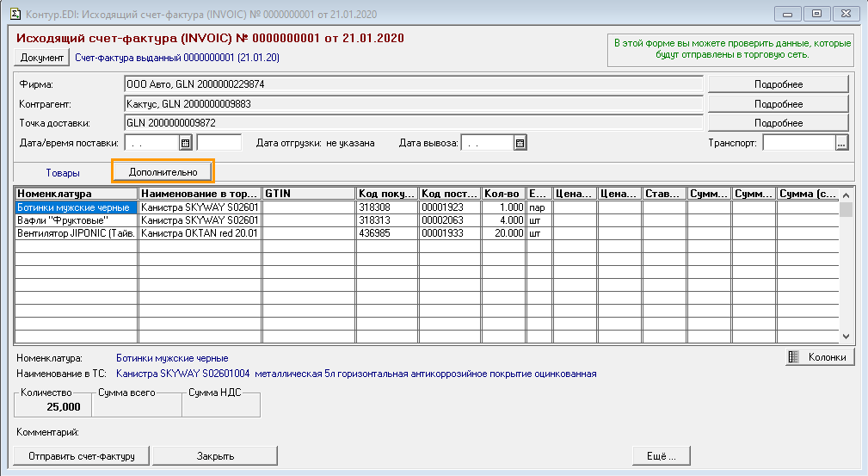The height and width of the screenshot is (476, 868).
Task: Open the pickup date calendar picker
Action: tap(520, 143)
